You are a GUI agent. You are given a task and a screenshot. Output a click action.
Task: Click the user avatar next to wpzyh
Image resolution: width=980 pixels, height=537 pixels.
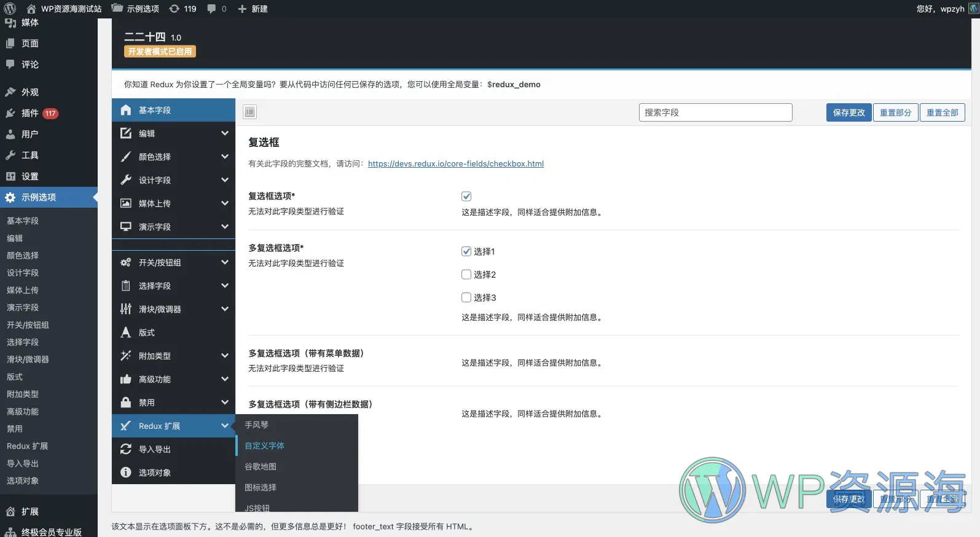[974, 9]
